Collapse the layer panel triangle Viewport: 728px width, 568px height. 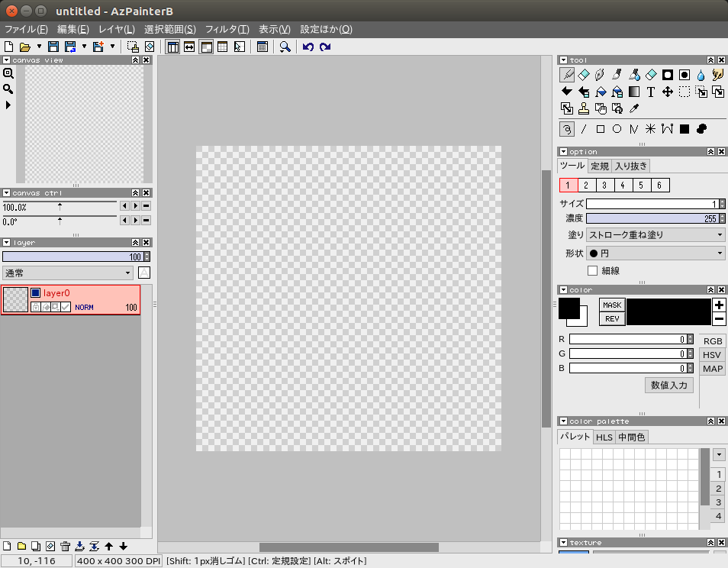coord(7,243)
